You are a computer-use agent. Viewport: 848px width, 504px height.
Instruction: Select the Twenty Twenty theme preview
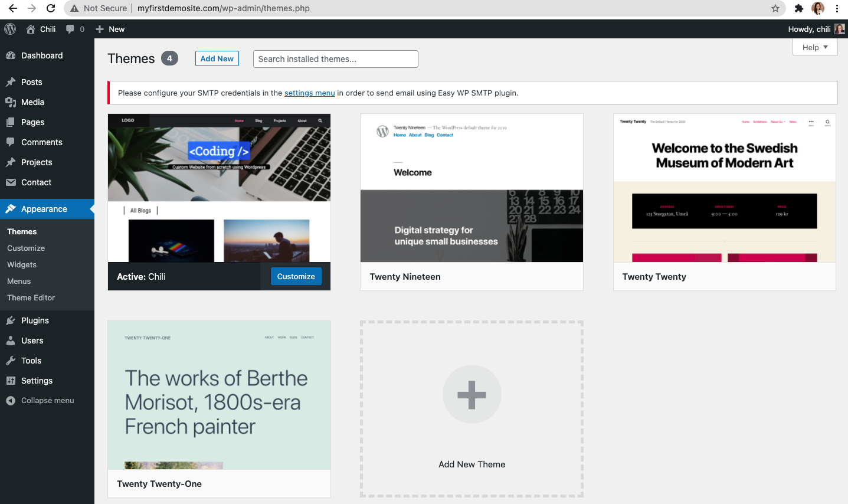click(725, 188)
